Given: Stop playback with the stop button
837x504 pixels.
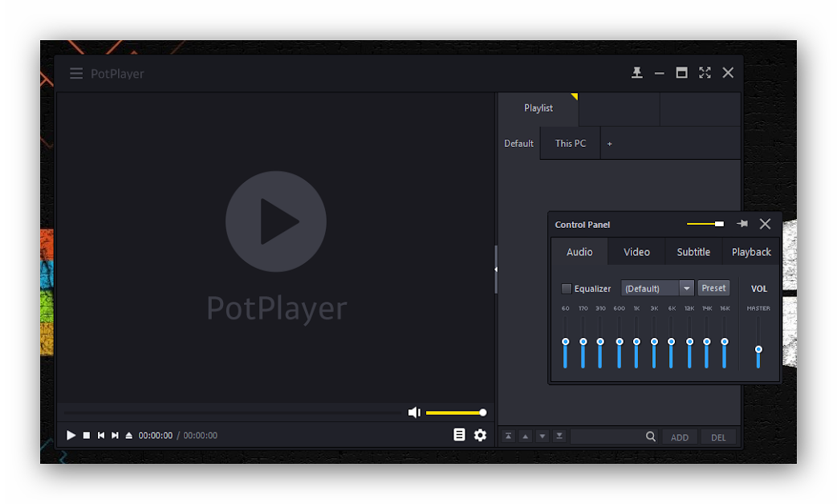Looking at the screenshot, I should pyautogui.click(x=87, y=435).
